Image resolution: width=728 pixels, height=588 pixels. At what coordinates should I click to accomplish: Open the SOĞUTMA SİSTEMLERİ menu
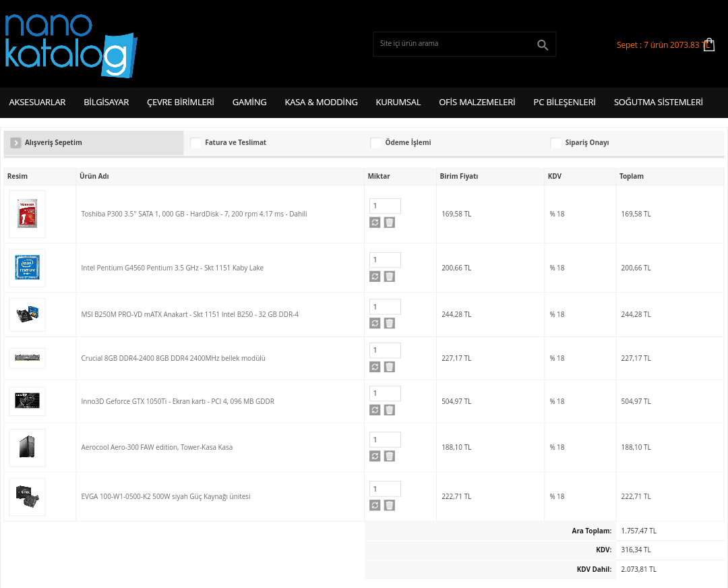tap(659, 102)
